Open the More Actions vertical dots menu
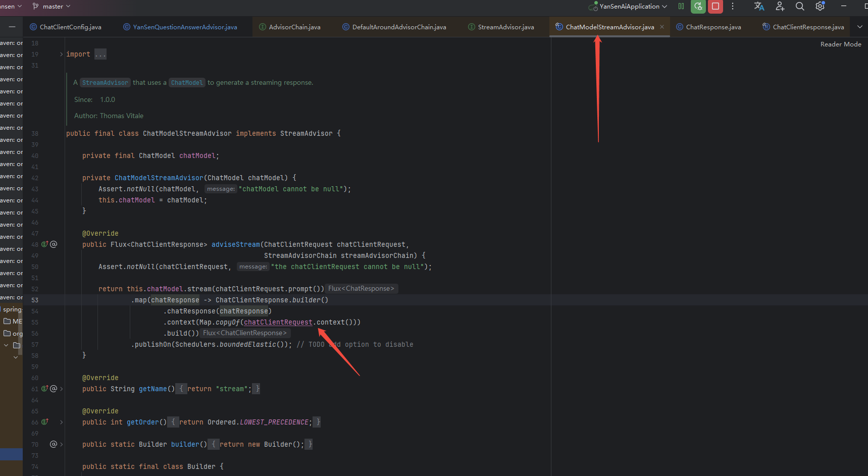 coord(733,7)
